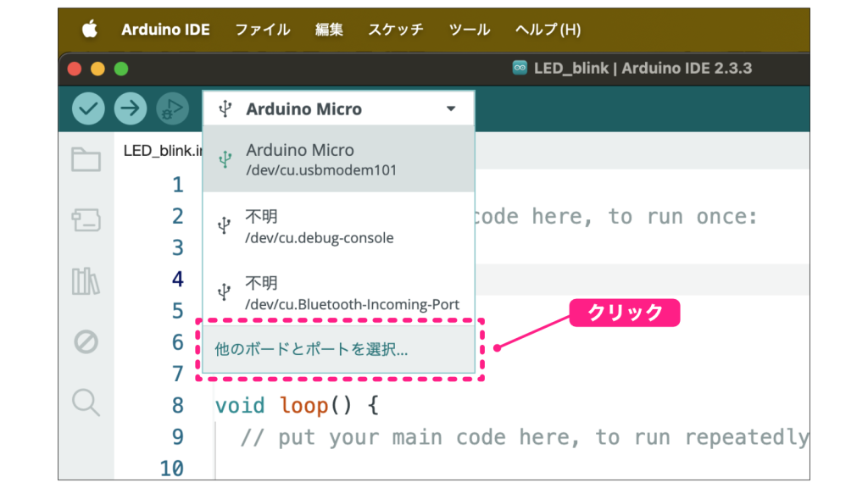Click line number 10 in the gutter
Viewport: 868px width, 488px height.
(x=171, y=469)
